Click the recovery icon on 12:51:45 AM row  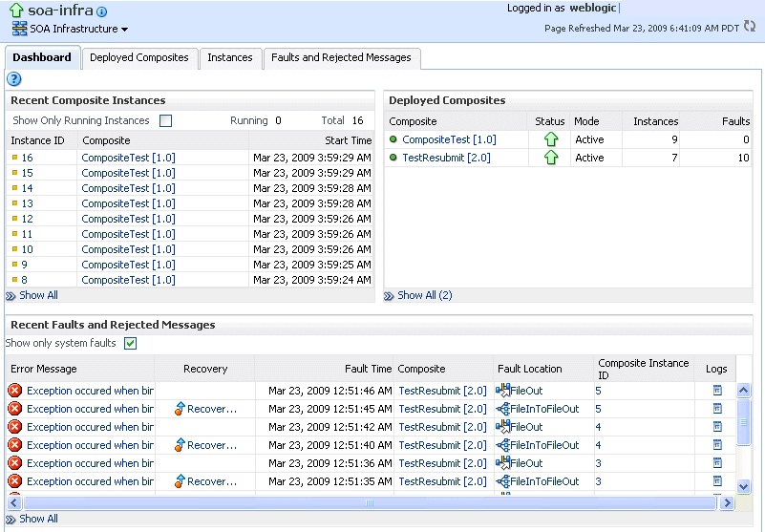coord(180,409)
